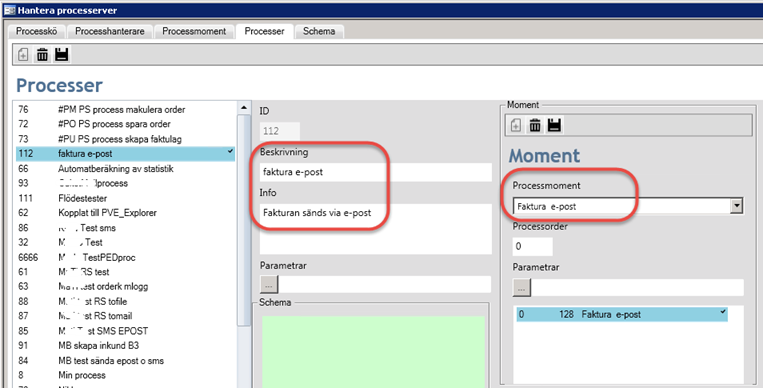Select the row with ID 86 Test sms

[126, 227]
